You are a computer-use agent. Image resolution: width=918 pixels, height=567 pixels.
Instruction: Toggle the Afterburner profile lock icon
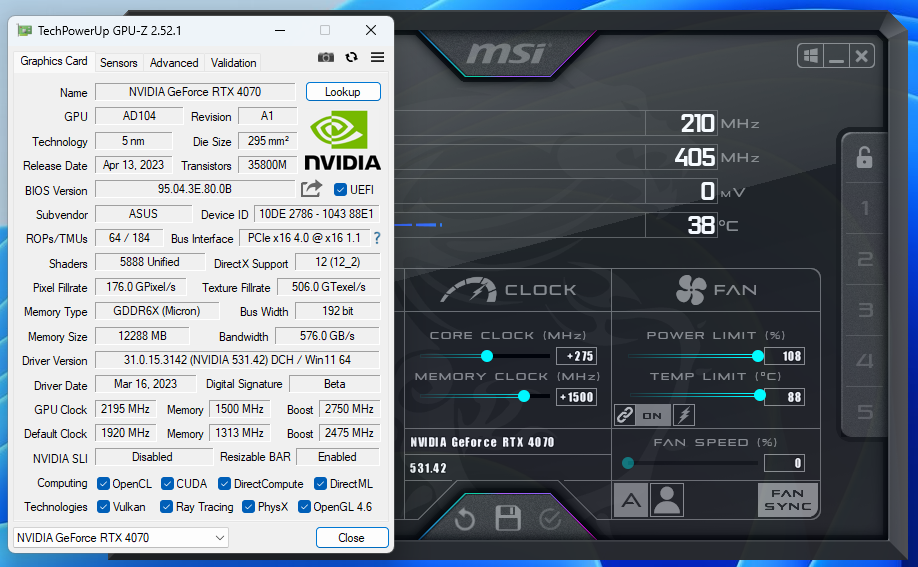(864, 158)
